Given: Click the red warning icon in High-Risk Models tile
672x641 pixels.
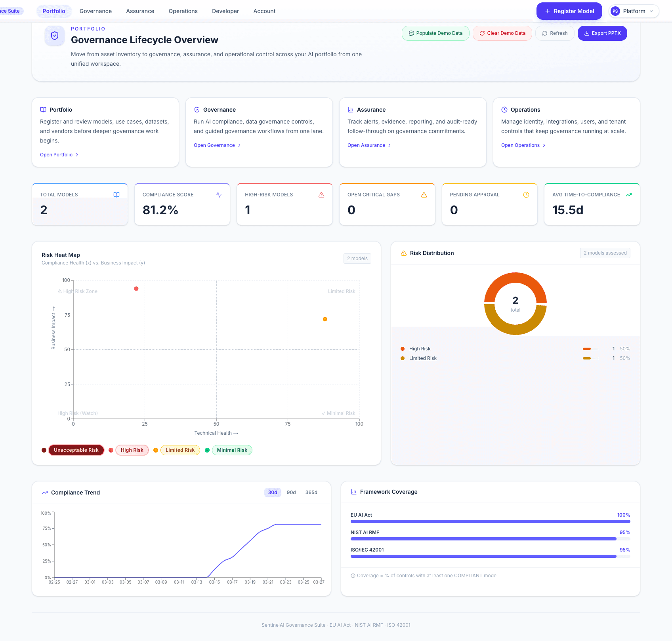Looking at the screenshot, I should pyautogui.click(x=321, y=195).
